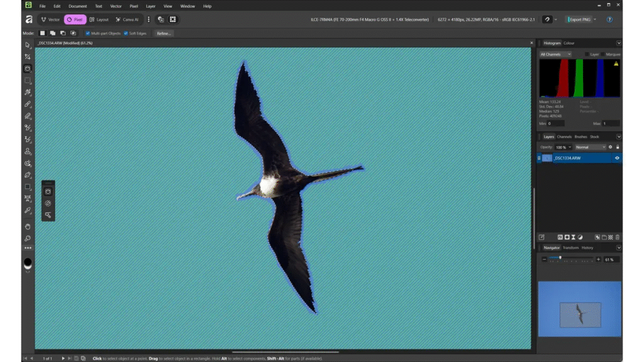The width and height of the screenshot is (644, 362).
Task: Select the Paint Brush tool
Action: pos(28,104)
